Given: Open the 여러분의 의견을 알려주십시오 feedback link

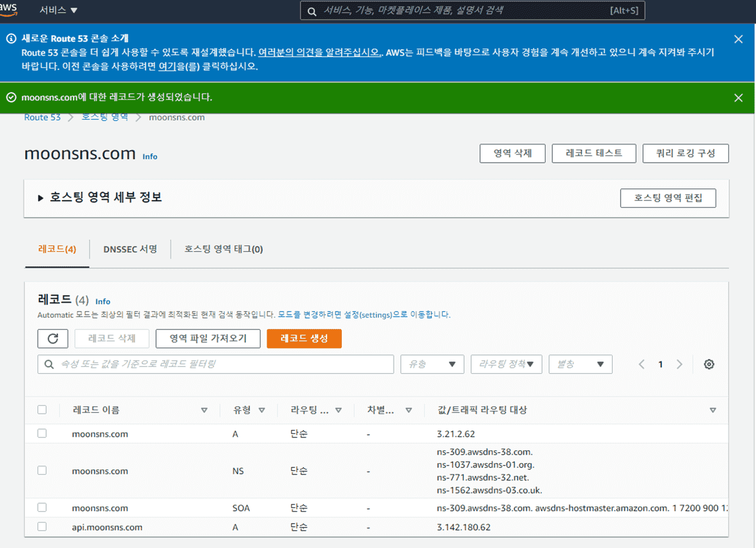Looking at the screenshot, I should [x=320, y=52].
